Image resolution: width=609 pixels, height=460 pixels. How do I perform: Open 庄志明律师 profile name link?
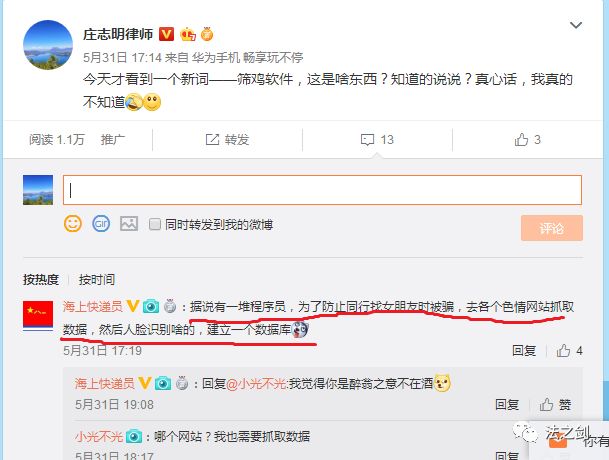pos(118,34)
